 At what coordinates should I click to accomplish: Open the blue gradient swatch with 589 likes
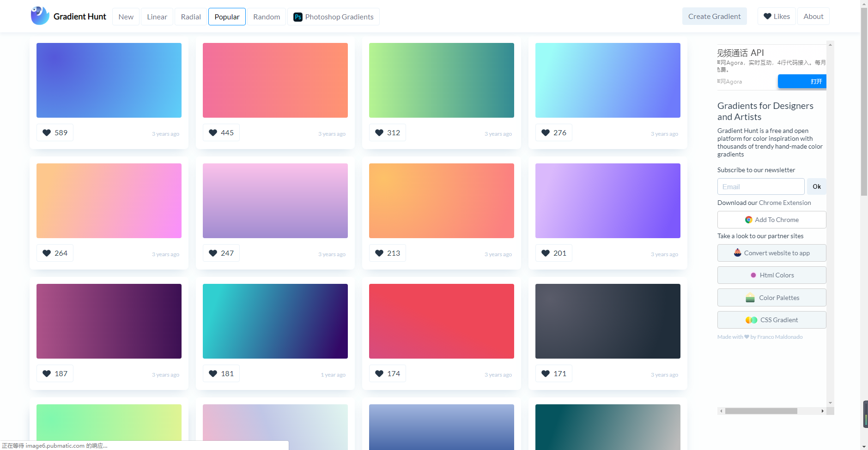point(109,80)
